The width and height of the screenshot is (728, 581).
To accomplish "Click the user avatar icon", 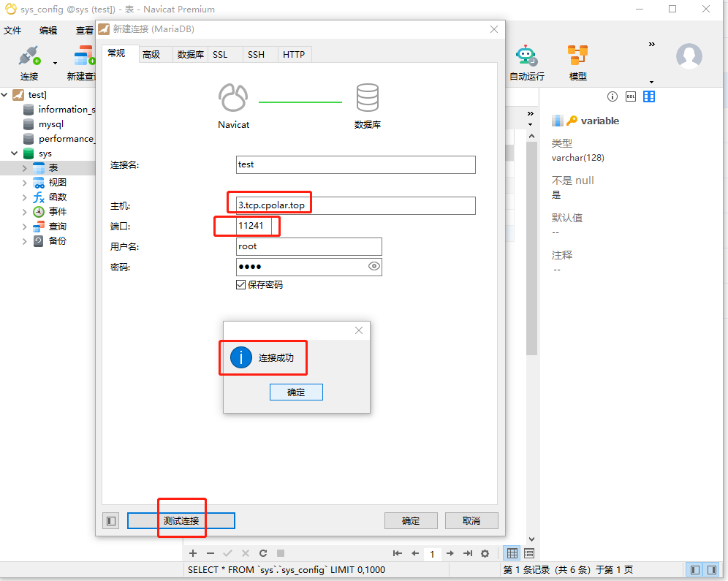I will click(x=689, y=56).
